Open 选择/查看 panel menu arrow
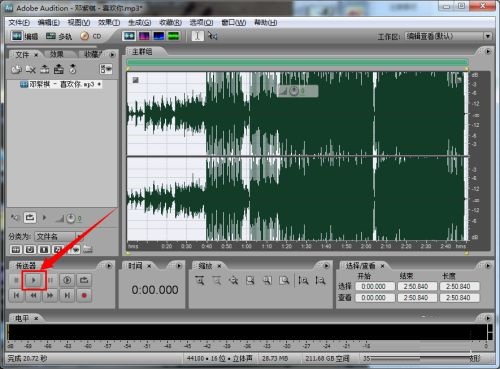Screen dimensions: 500x369 pyautogui.click(x=488, y=266)
